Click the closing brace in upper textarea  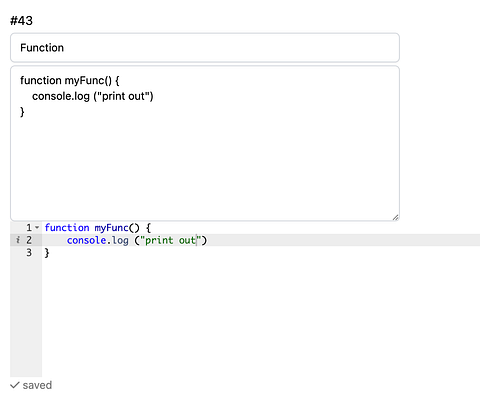22,112
